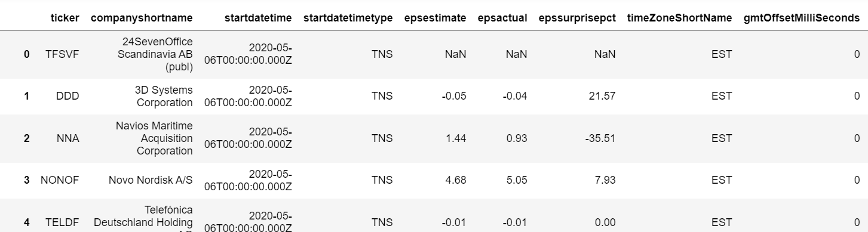Click the epsestimate column header
Viewport: 868px width, 232px height.
[435, 18]
